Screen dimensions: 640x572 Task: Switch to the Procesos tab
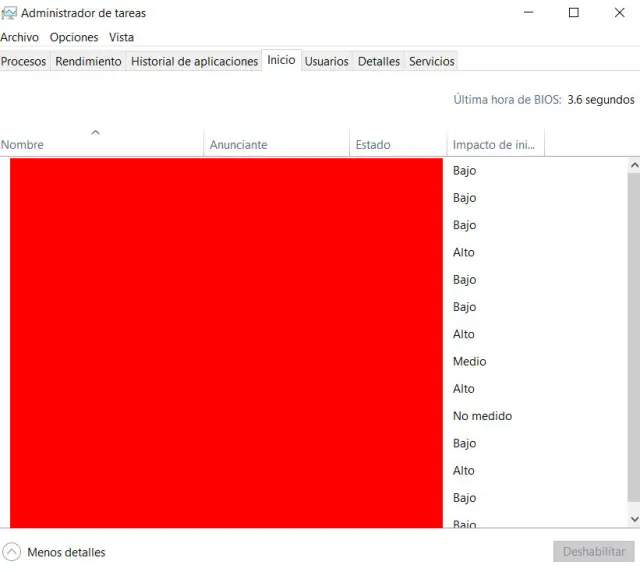tap(24, 61)
